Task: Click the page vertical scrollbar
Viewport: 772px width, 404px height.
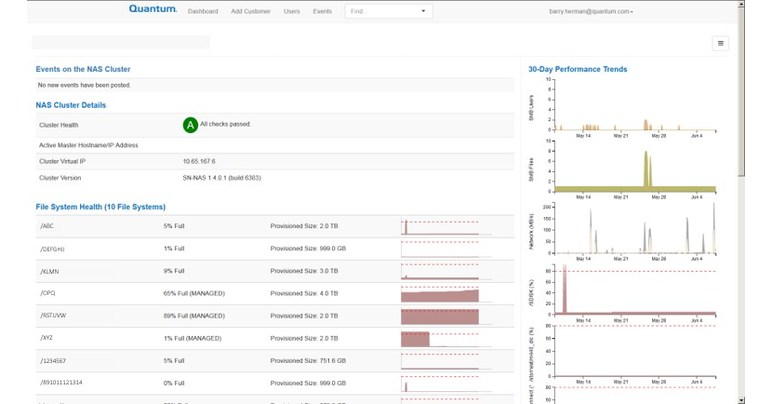Action: (x=767, y=200)
